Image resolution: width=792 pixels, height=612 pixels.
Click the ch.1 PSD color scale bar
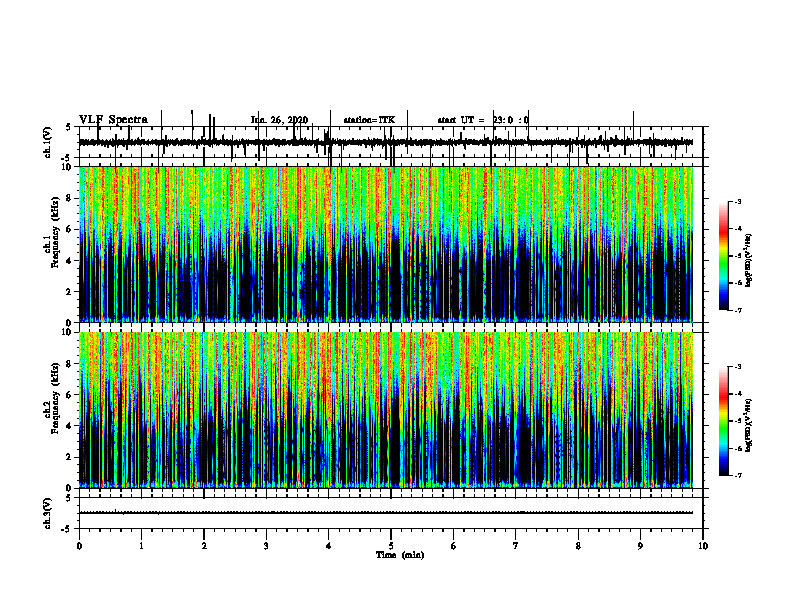click(724, 256)
